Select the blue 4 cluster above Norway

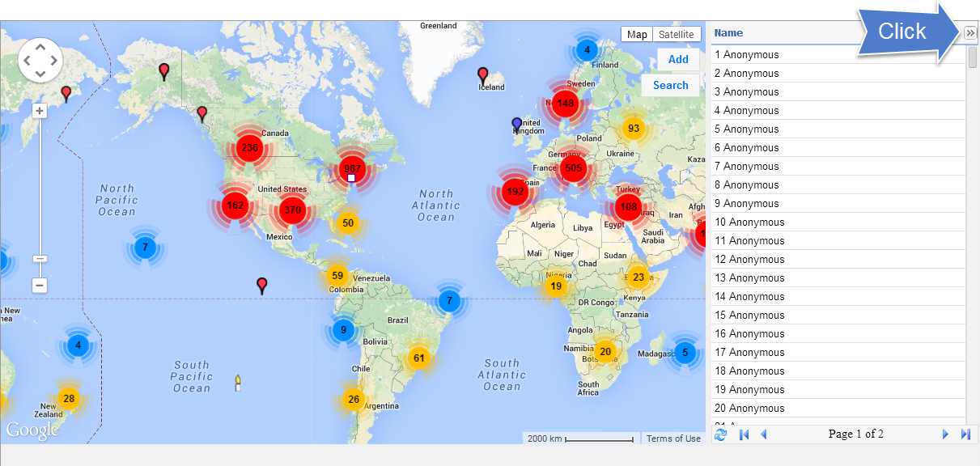(x=587, y=50)
